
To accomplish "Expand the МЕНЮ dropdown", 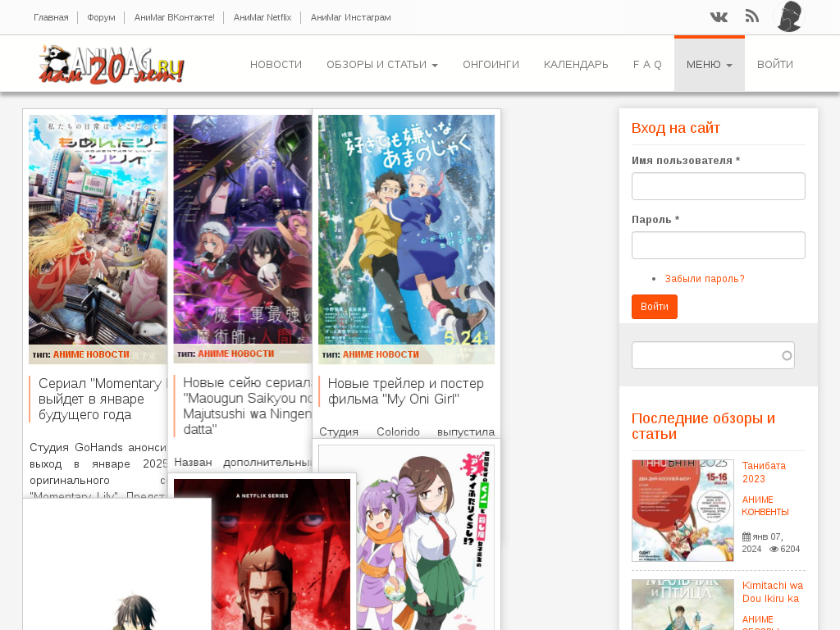I will [710, 64].
